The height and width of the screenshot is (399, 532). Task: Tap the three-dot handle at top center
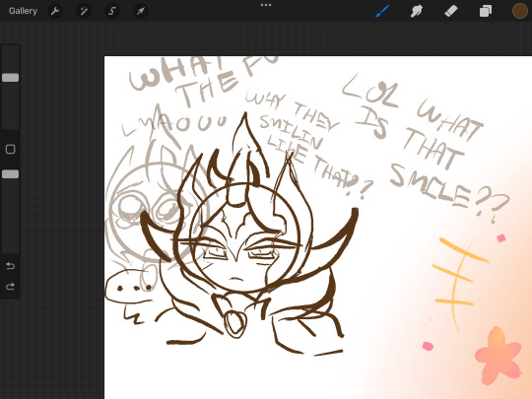266,5
